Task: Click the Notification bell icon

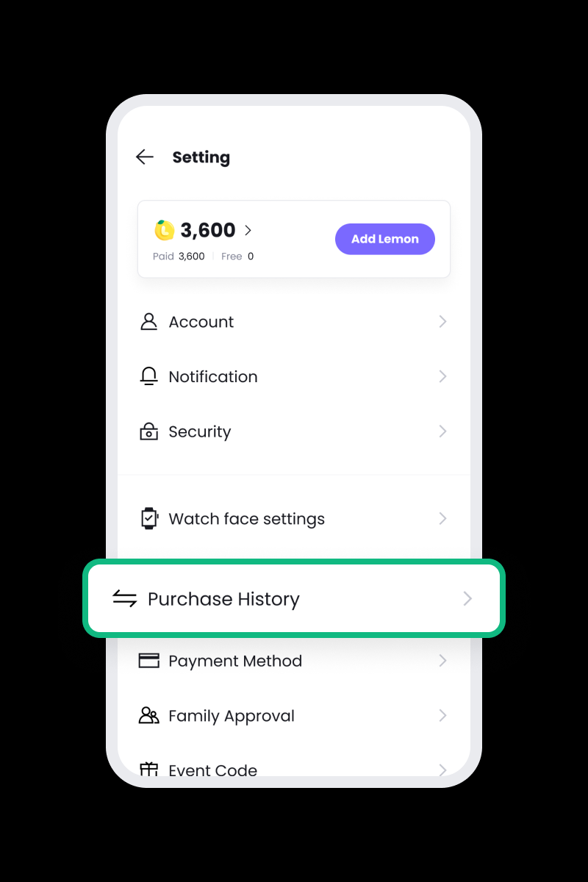Action: click(148, 376)
